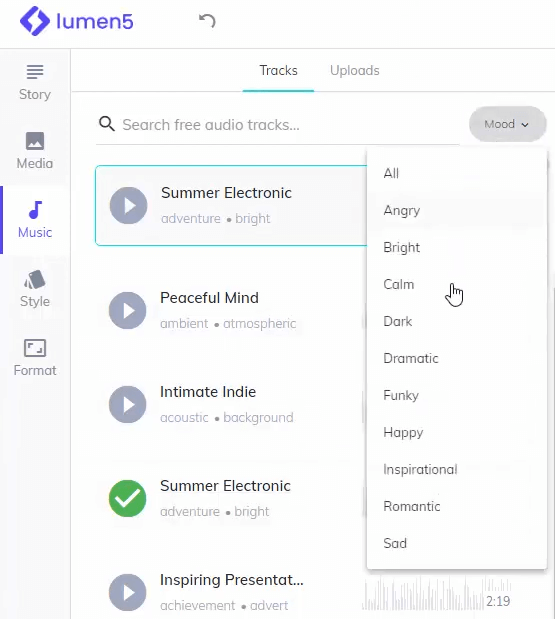Screen dimensions: 555x619
Task: Collapse the Mood dropdown button
Action: 507,124
